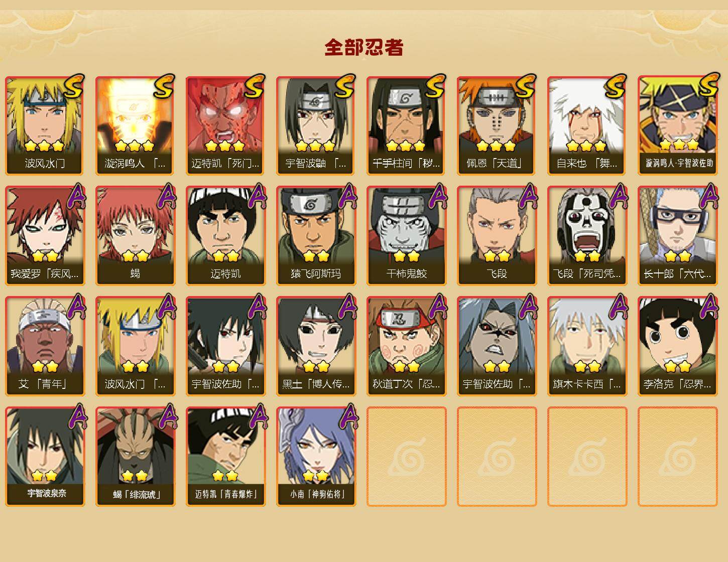728x562 pixels.
Task: Click the star rating on 千手柱间 card
Action: 406,146
